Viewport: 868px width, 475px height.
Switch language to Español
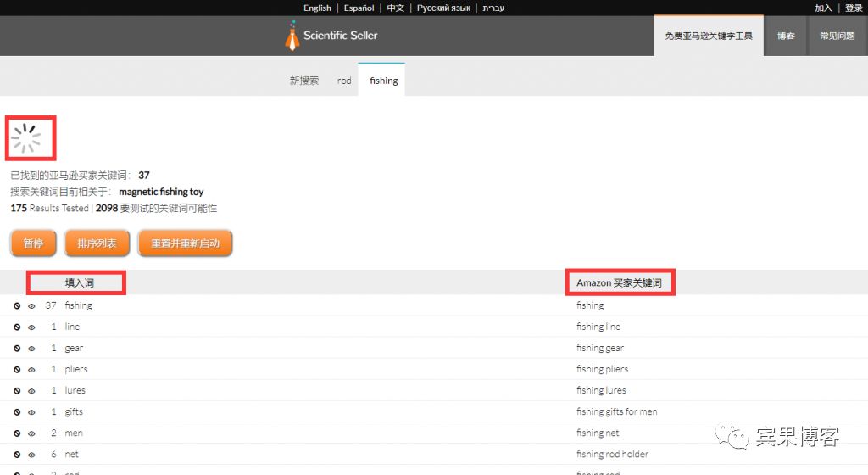coord(359,8)
